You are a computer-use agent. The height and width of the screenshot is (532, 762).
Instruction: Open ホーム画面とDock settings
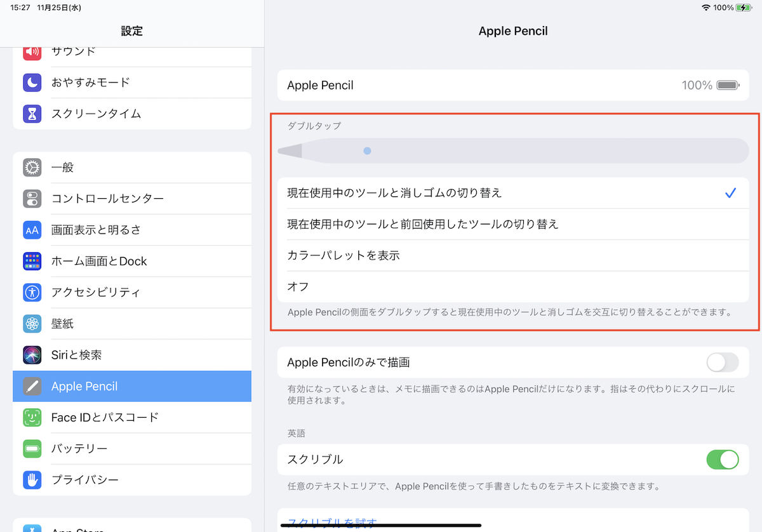pyautogui.click(x=132, y=261)
